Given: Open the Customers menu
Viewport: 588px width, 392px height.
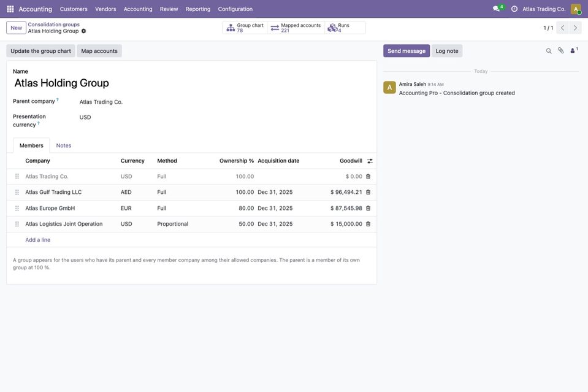Looking at the screenshot, I should 74,9.
